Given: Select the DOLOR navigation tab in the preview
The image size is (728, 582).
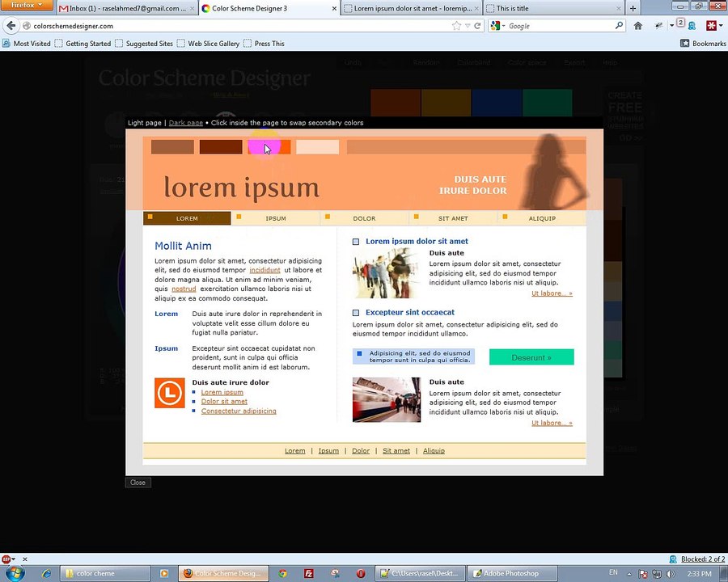Looking at the screenshot, I should click(x=365, y=218).
